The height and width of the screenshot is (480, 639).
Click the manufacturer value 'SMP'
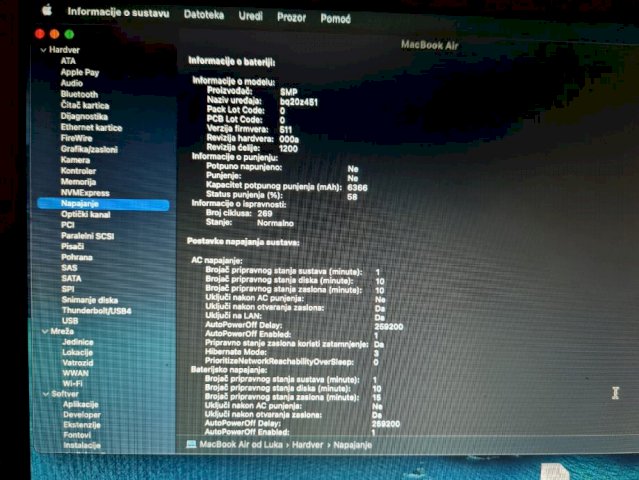[289, 92]
